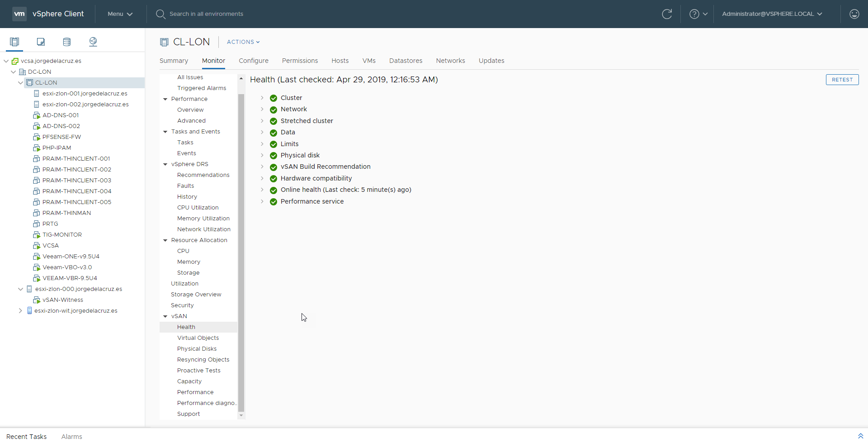This screenshot has height=443, width=868.
Task: Click the VM icon for TIG-MONITOR
Action: [x=37, y=235]
